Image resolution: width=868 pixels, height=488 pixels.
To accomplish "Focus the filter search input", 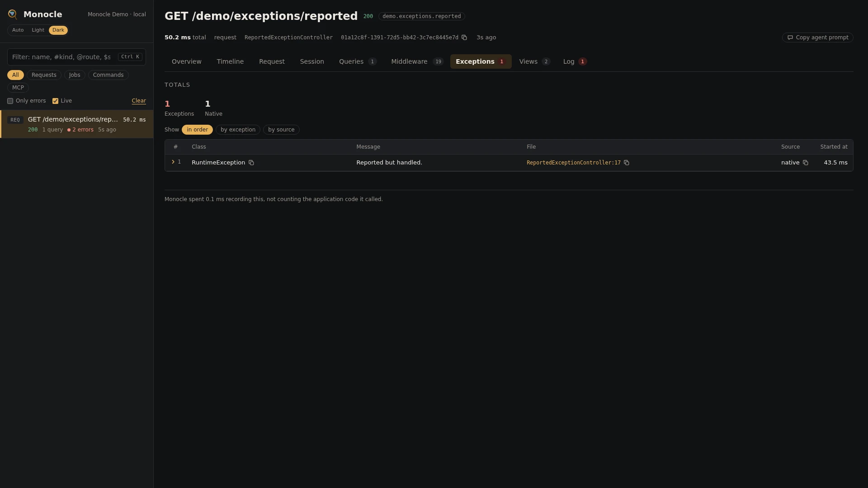I will click(x=76, y=57).
